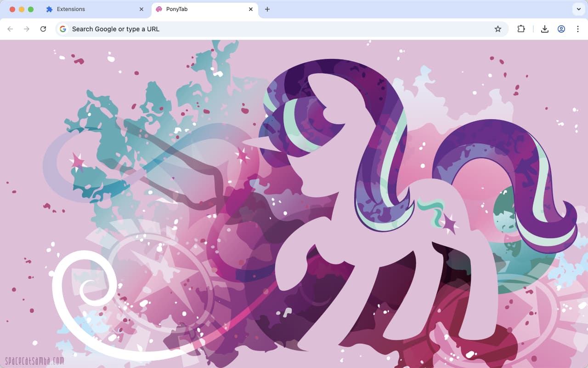The width and height of the screenshot is (588, 368).
Task: Focus the Search Google or type a URL field
Action: pos(282,29)
